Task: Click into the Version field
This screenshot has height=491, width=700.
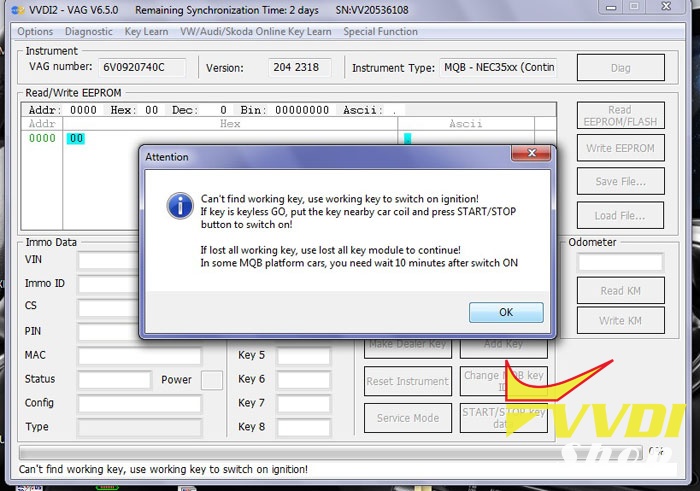Action: [x=300, y=67]
